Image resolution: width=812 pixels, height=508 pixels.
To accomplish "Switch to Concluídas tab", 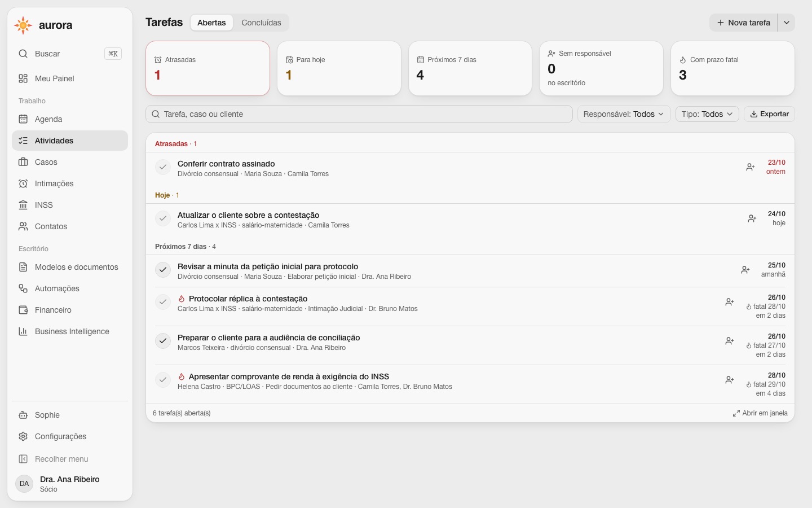I will [x=261, y=23].
